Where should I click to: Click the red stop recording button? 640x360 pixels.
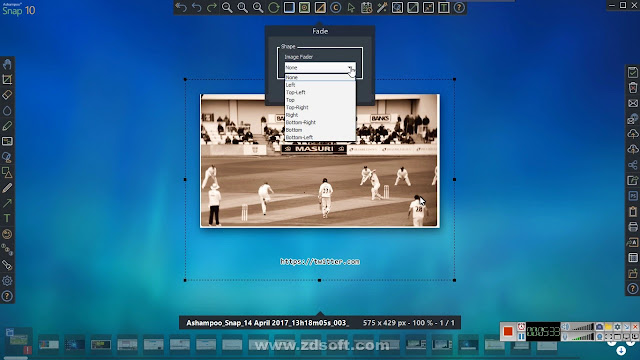point(508,331)
